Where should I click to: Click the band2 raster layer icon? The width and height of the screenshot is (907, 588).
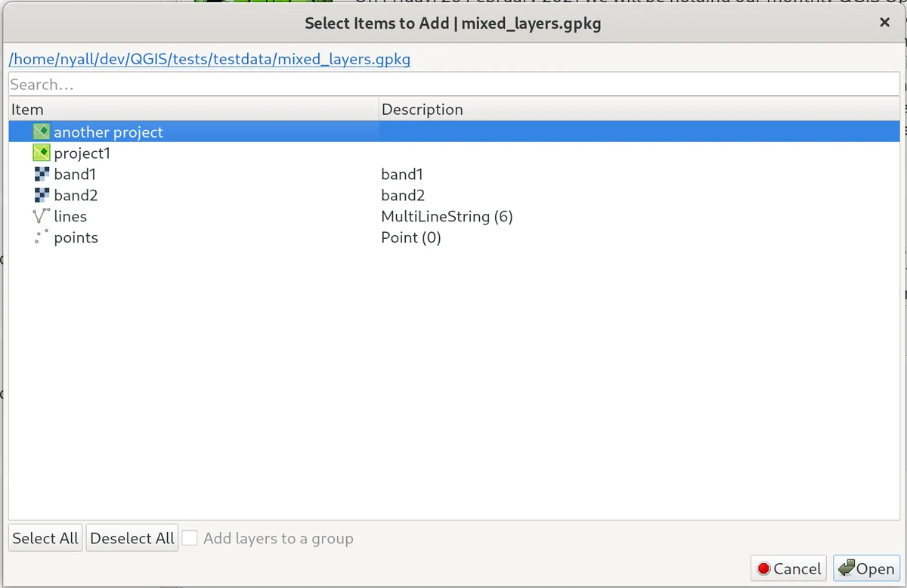pos(42,196)
